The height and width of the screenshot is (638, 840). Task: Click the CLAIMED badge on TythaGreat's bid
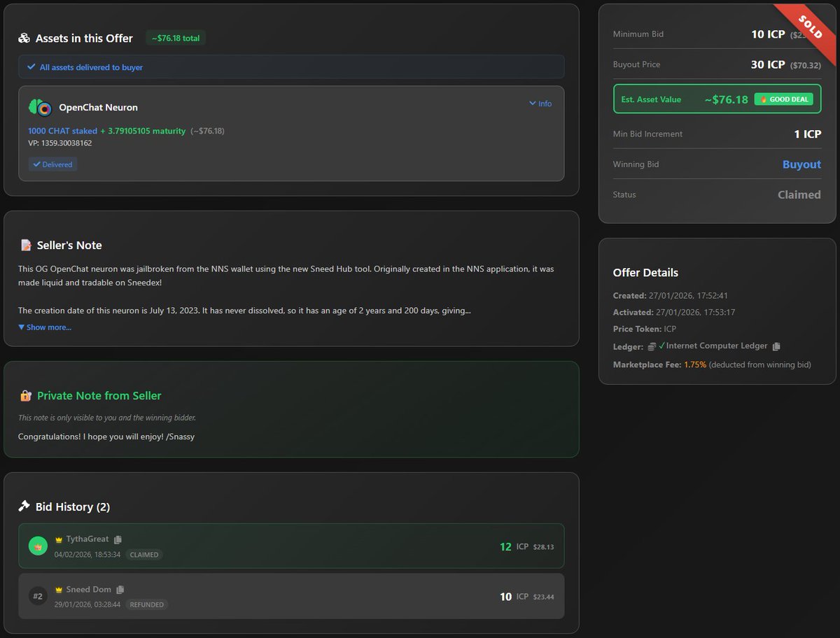point(144,555)
